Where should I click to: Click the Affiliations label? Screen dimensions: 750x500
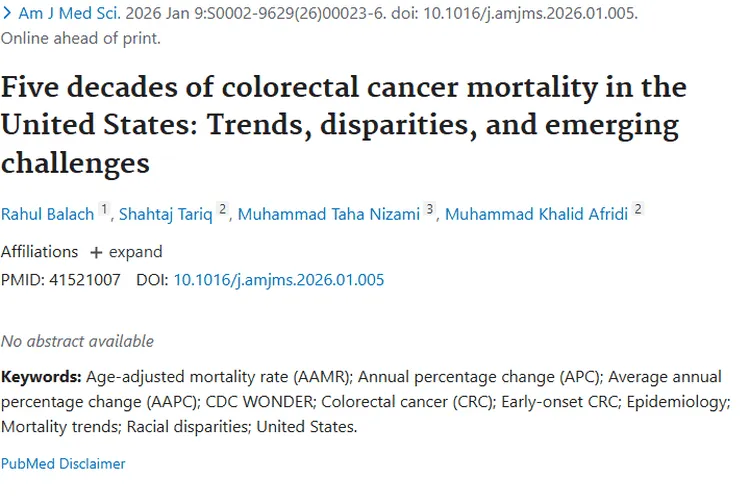39,252
